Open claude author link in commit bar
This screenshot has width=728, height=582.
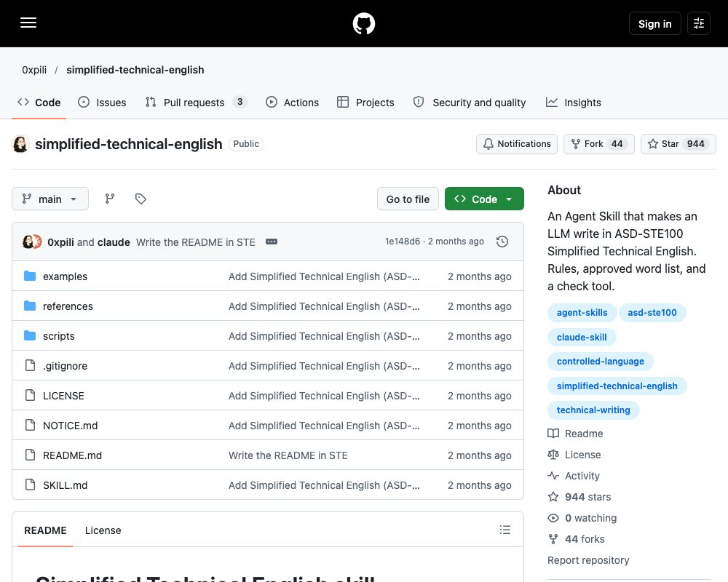click(x=114, y=242)
